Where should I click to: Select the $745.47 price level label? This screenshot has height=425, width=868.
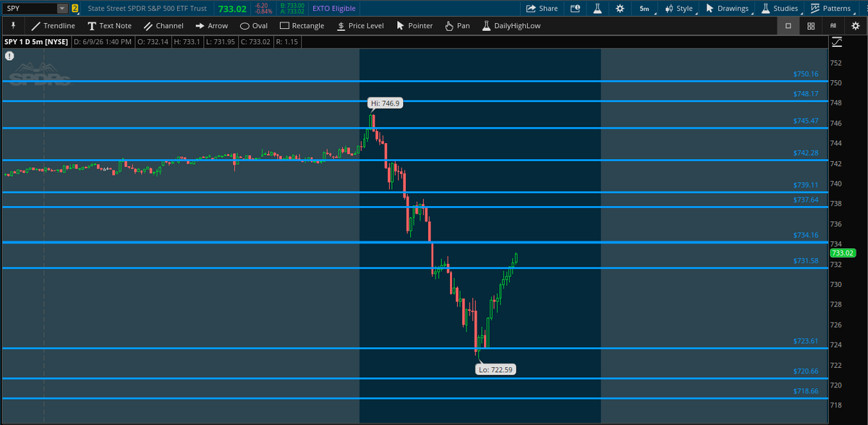point(805,121)
